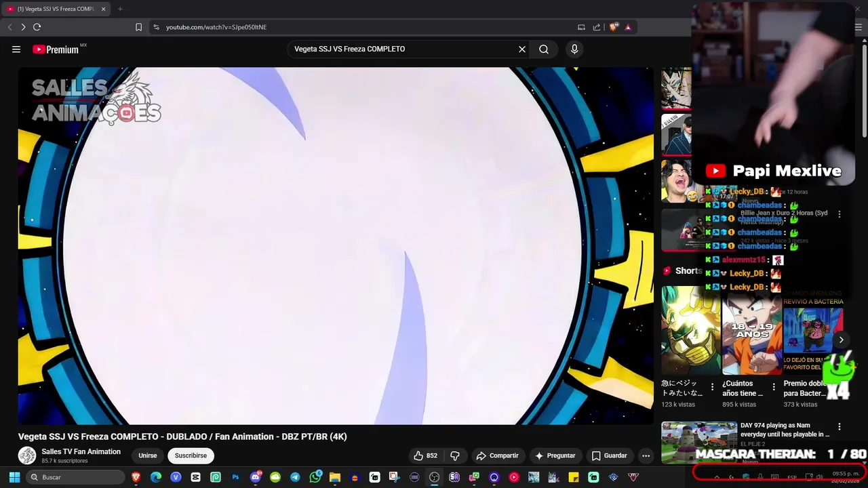Click the Unirse button

[x=148, y=456]
